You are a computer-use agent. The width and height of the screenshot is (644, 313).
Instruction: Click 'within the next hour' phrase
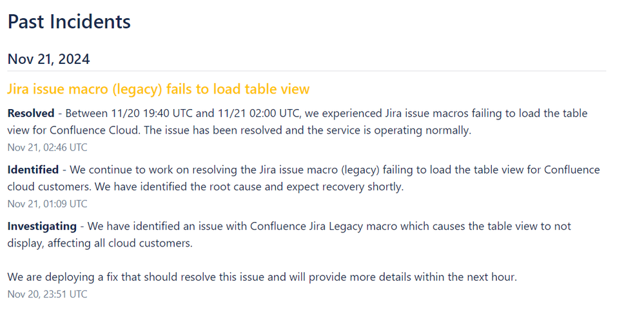point(465,278)
